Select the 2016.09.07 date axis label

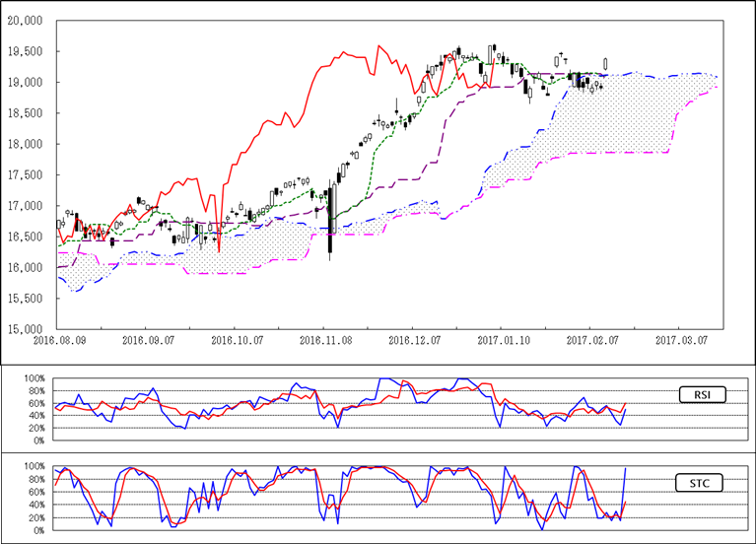tap(146, 338)
